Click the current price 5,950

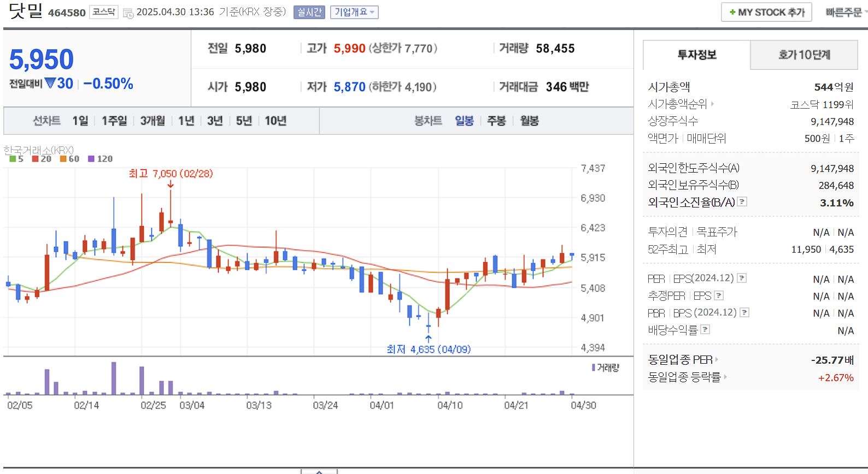[x=42, y=59]
